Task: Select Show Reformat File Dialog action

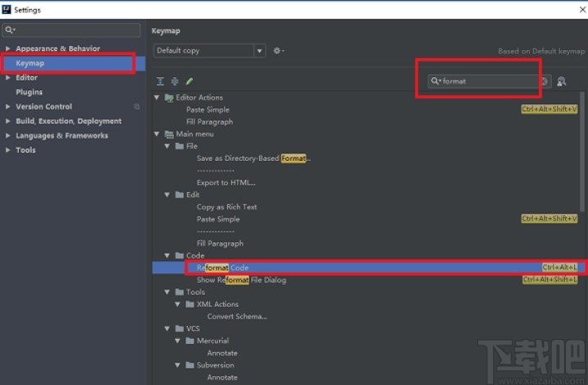Action: click(x=241, y=280)
